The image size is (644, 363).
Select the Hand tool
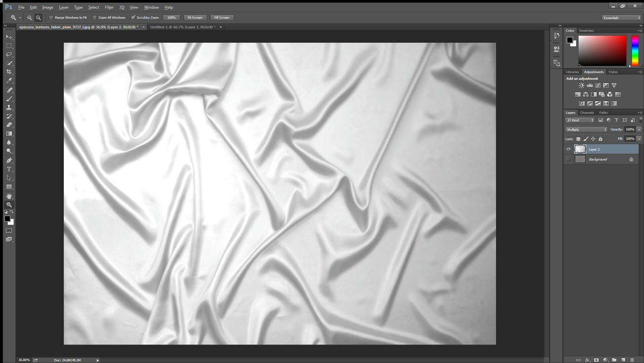pyautogui.click(x=9, y=196)
